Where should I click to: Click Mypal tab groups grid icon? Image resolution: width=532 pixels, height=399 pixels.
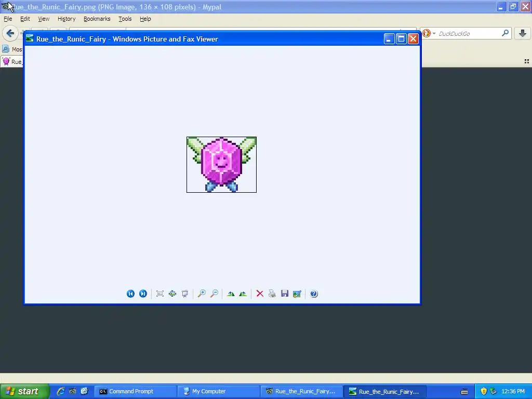(527, 61)
